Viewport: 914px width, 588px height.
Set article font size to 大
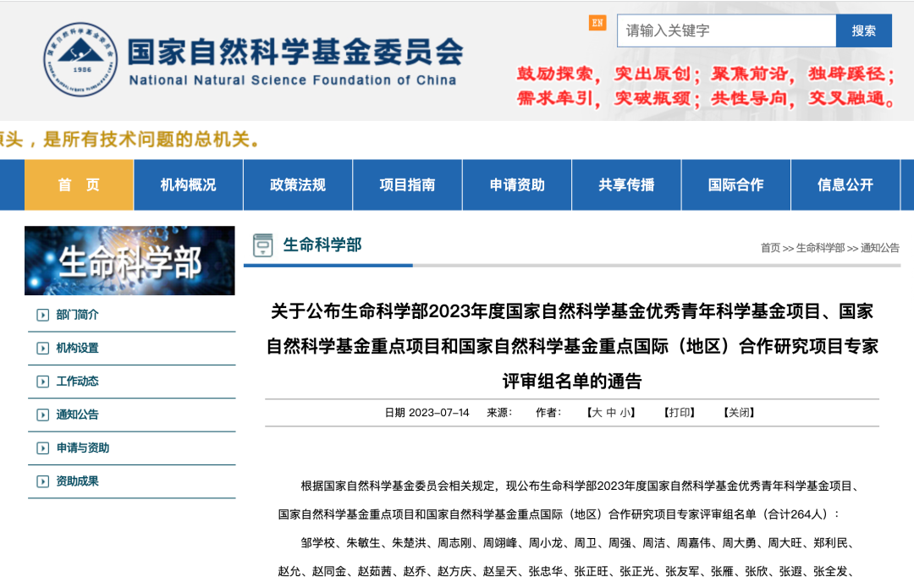597,413
